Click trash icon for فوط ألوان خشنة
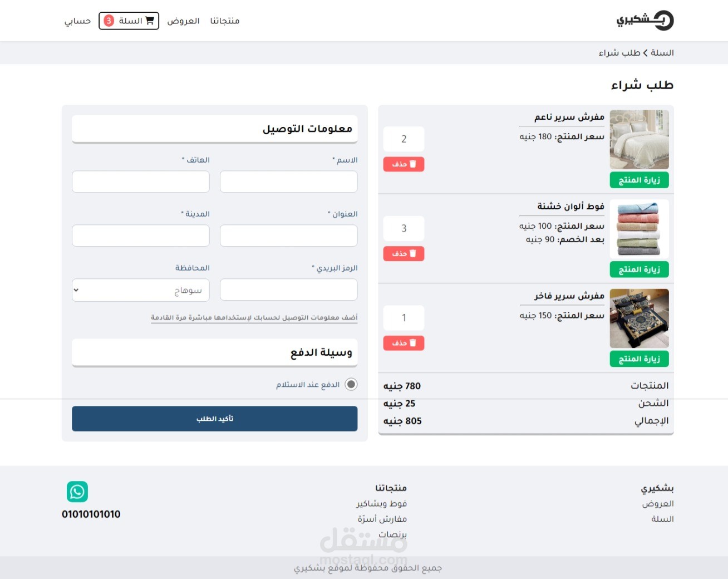The width and height of the screenshot is (728, 579). click(413, 253)
